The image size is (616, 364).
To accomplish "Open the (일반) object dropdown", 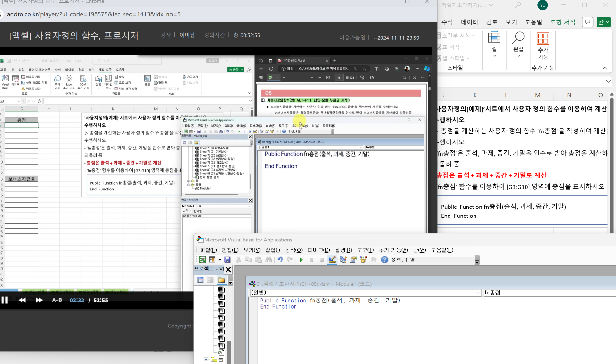I will coord(478,292).
